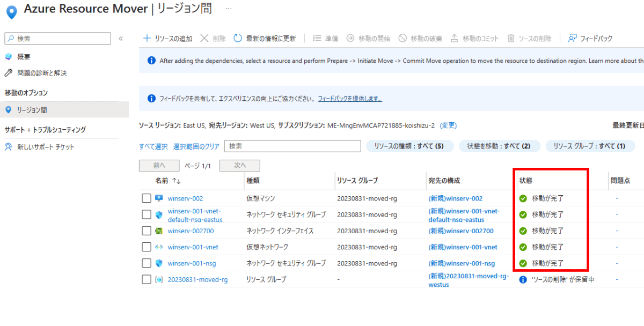Viewport: 644px width, 326px height.
Task: Click the virtual network icon for winserv-001-vnet
Action: point(159,247)
